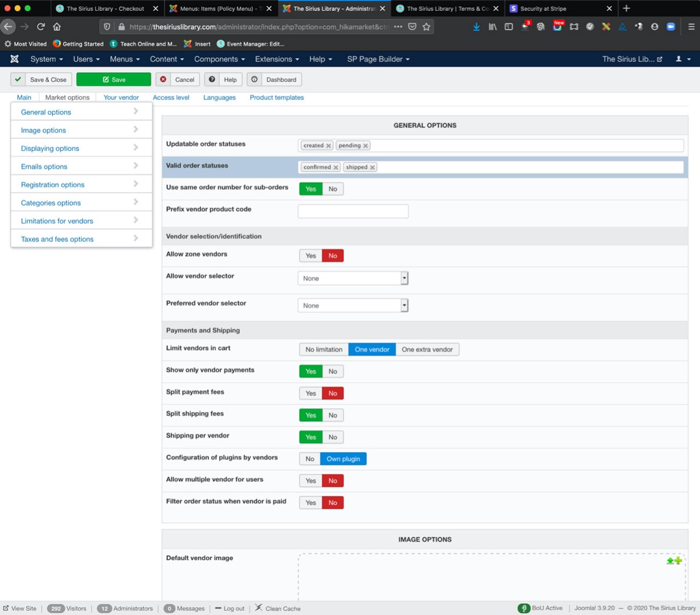Set Allow zone vendors to Yes

(310, 256)
